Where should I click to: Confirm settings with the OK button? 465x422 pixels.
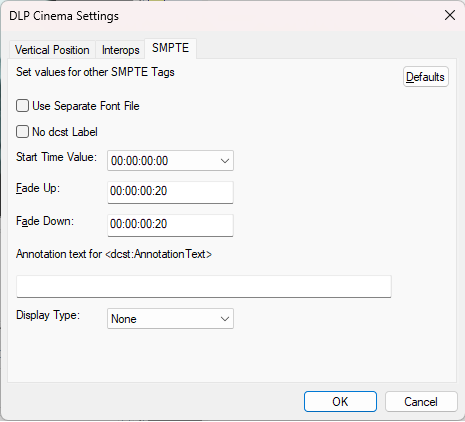click(x=340, y=402)
